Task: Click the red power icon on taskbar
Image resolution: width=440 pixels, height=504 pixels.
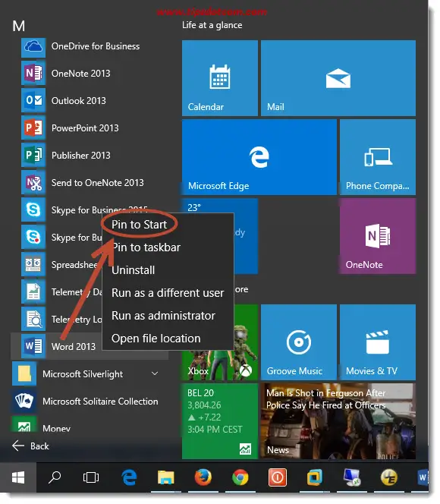Action: coord(278,477)
